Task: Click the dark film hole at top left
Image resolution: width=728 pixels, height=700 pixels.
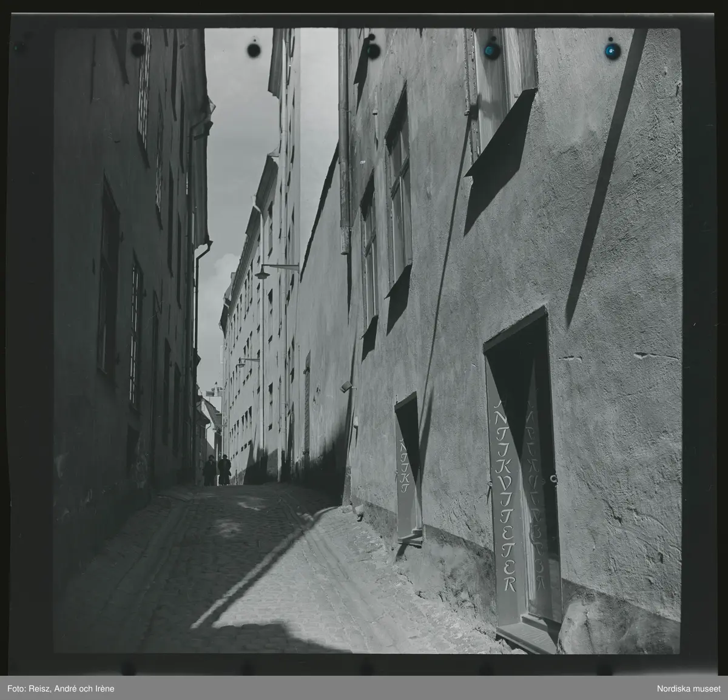Action: 138,49
